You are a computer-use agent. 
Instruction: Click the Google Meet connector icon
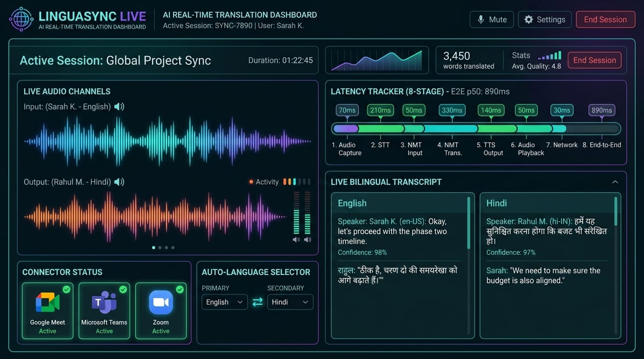click(x=48, y=303)
